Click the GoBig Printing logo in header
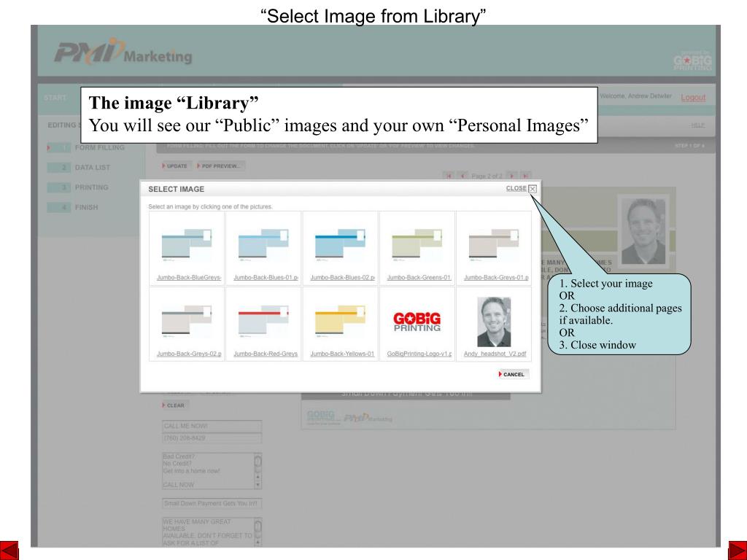The height and width of the screenshot is (560, 747). pyautogui.click(x=692, y=61)
